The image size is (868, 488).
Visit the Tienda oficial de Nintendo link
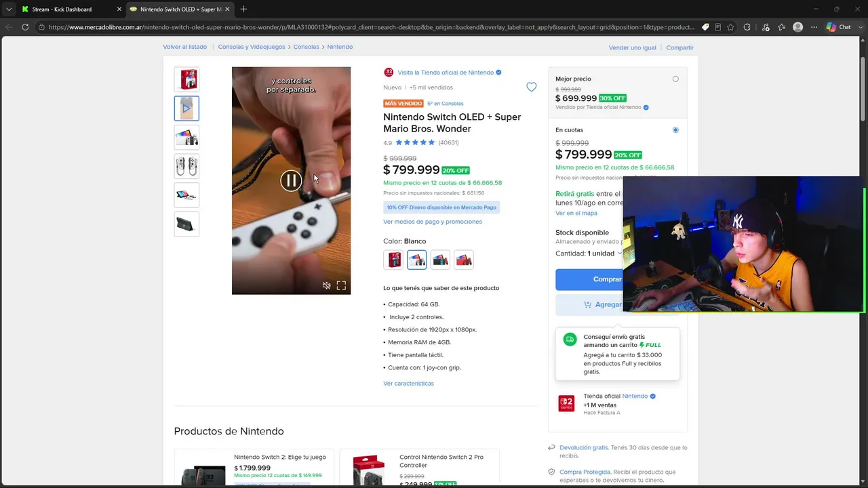[x=446, y=73]
